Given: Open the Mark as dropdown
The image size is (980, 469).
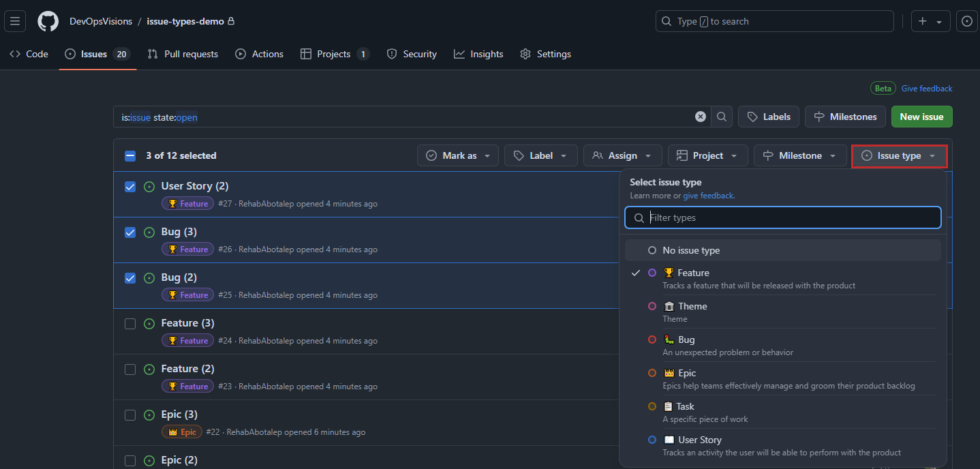Looking at the screenshot, I should 458,155.
